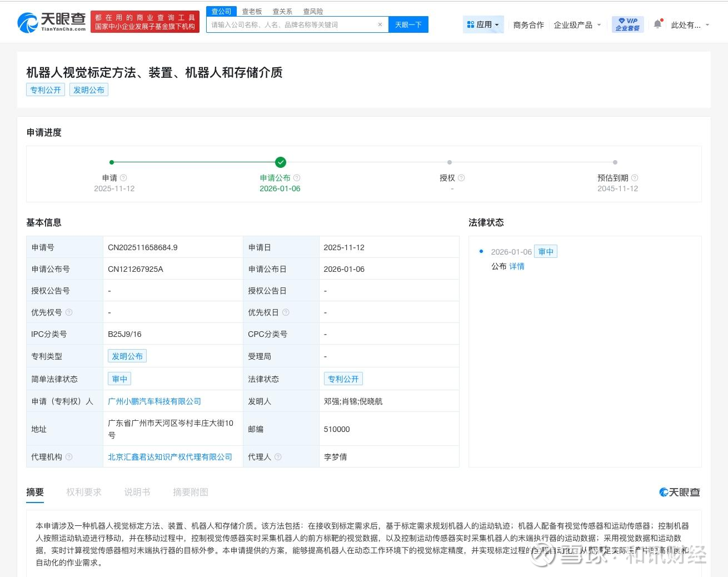The image size is (728, 577).
Task: Click help icon next to 申请公布 step
Action: [297, 178]
